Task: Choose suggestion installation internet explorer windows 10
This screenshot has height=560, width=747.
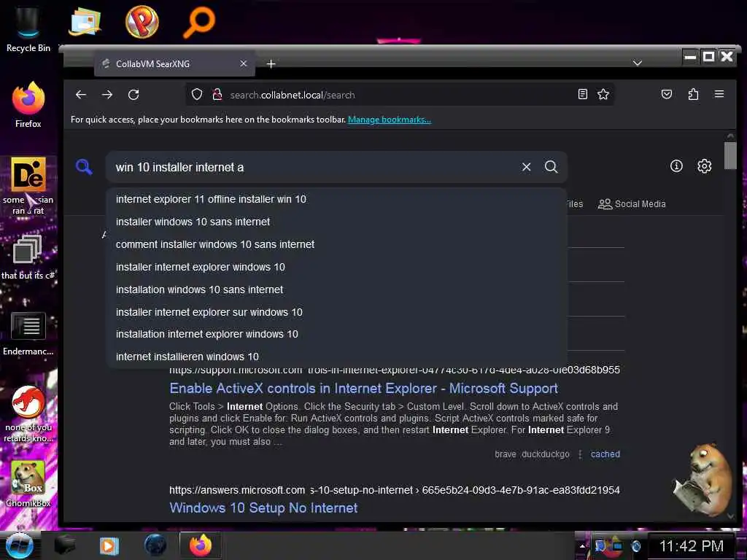Action: tap(336, 334)
